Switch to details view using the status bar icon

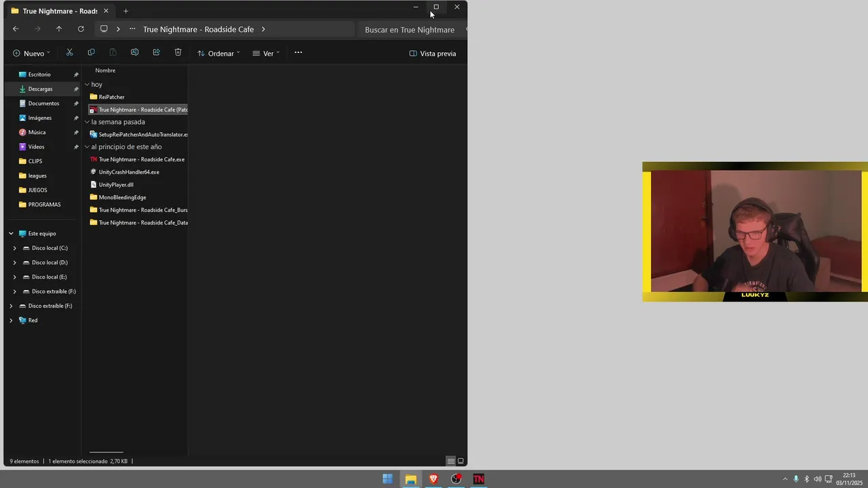(451, 461)
